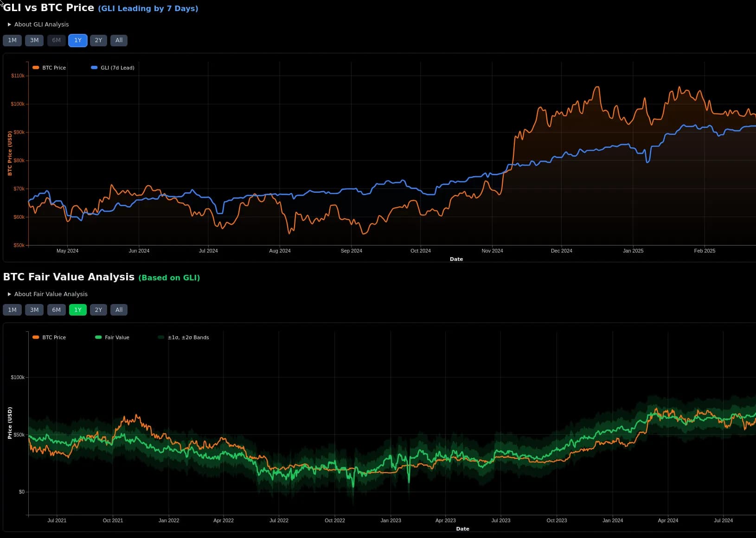Click the Dec 2024 x-axis label
Viewport: 756px width, 538px height.
tap(561, 251)
